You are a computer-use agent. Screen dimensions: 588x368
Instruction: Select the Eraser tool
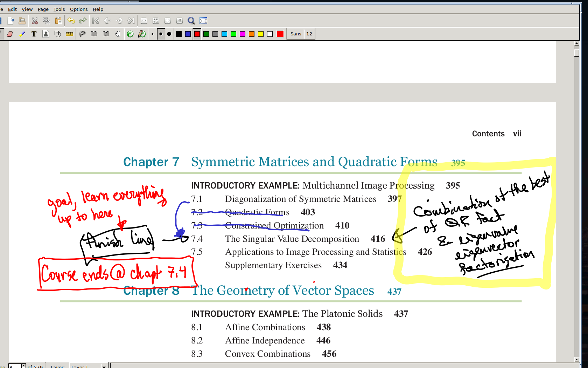click(10, 34)
